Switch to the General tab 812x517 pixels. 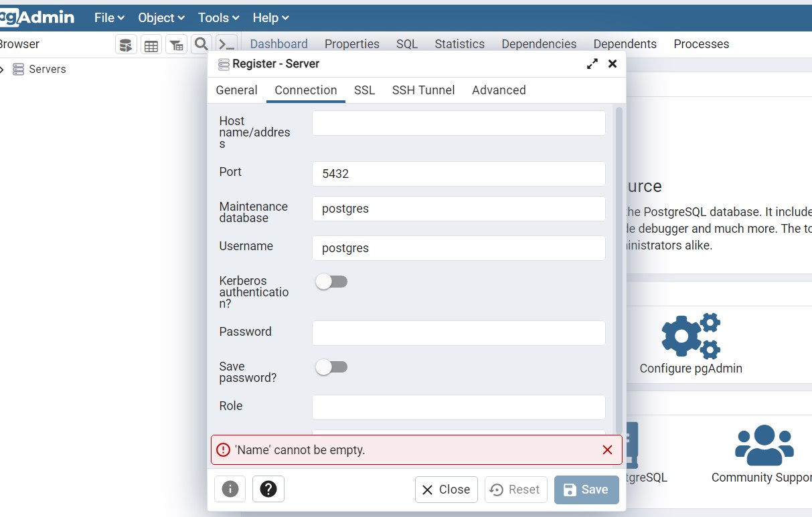pos(236,90)
